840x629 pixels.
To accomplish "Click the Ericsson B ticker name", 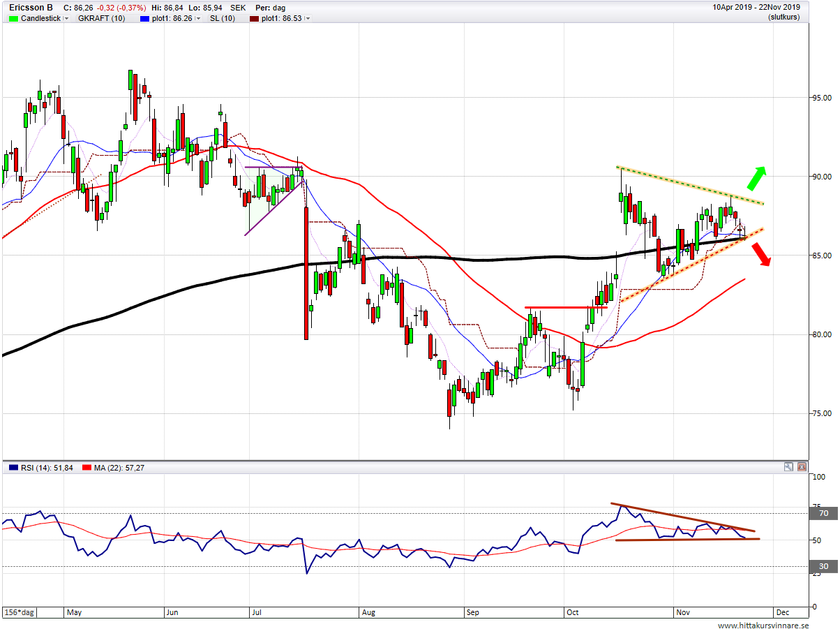I will tap(31, 8).
